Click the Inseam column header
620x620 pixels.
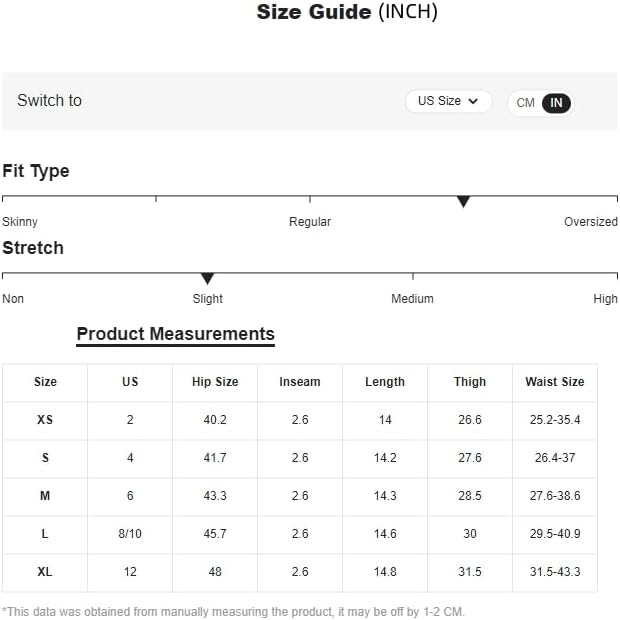tap(300, 382)
